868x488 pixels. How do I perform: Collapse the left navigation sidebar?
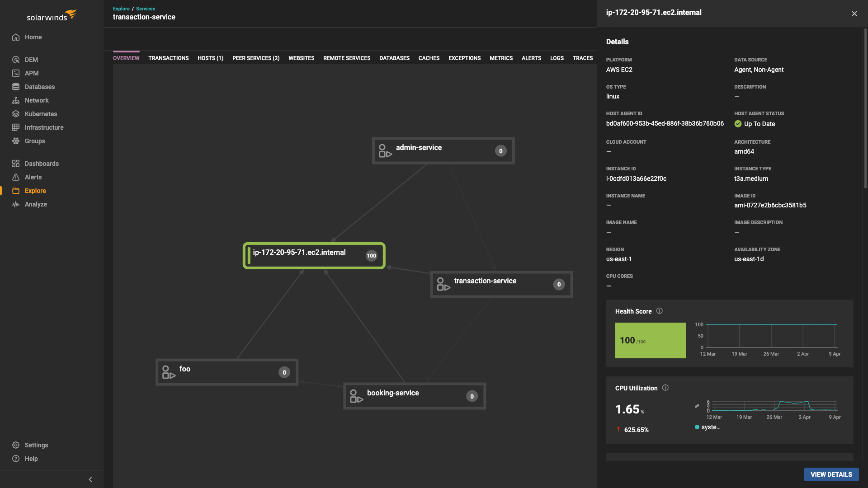coord(90,479)
